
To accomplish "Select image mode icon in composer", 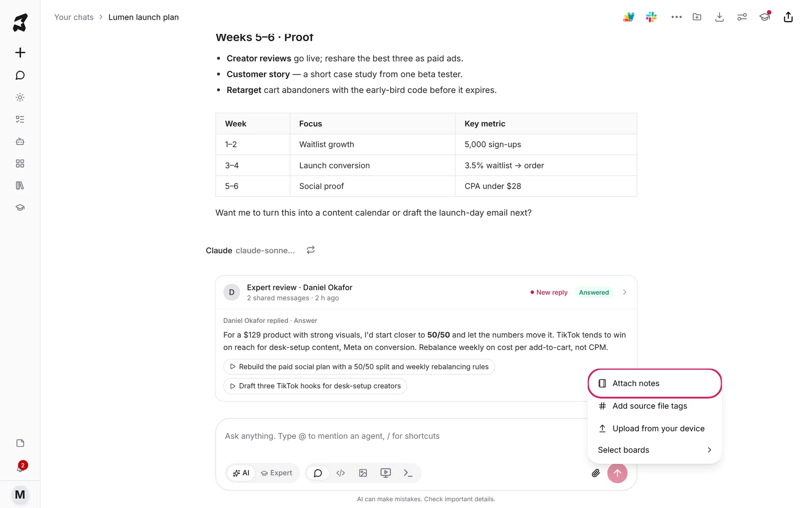I will [363, 473].
